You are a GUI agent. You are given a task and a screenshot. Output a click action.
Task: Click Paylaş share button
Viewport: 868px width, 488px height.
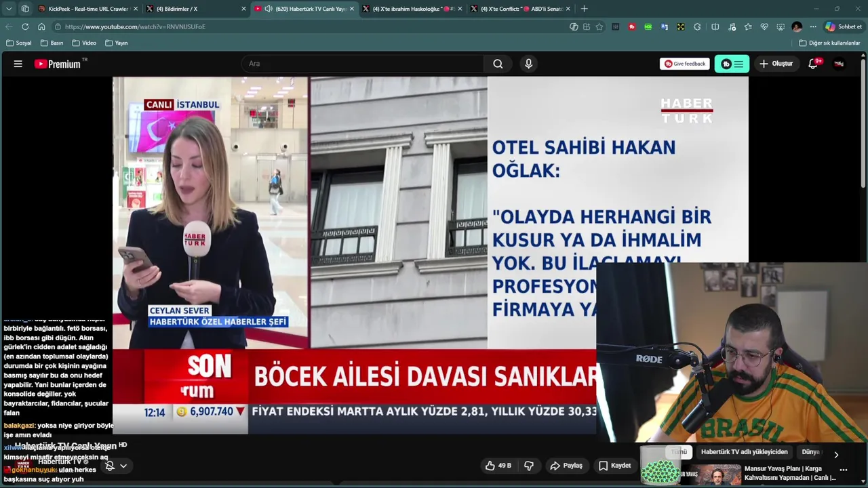pyautogui.click(x=566, y=466)
